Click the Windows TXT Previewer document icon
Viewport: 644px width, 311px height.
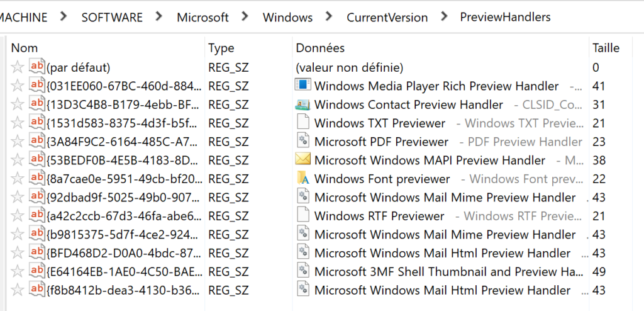(x=303, y=122)
